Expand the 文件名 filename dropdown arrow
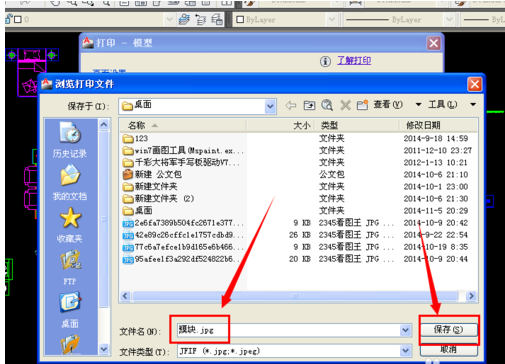This screenshot has width=505, height=364. tap(405, 330)
